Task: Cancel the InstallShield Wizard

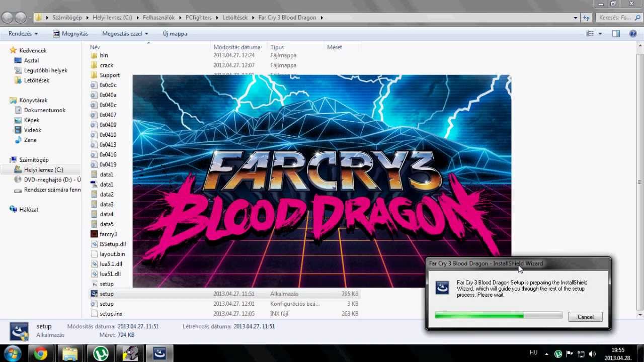Action: [585, 317]
